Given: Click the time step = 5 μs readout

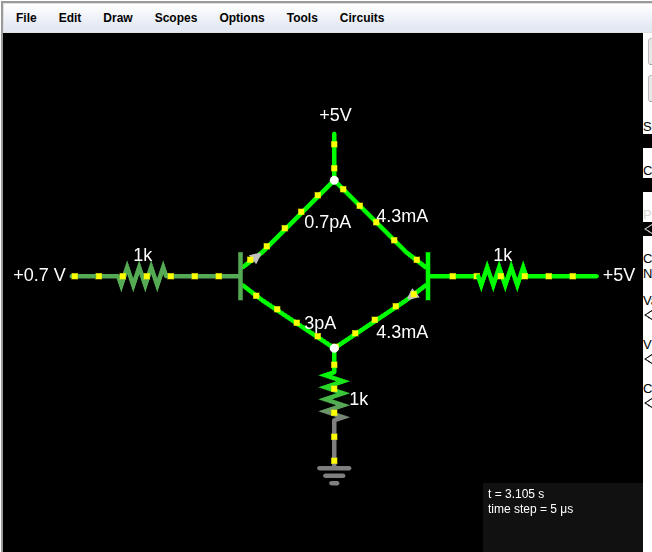Looking at the screenshot, I should (531, 509).
